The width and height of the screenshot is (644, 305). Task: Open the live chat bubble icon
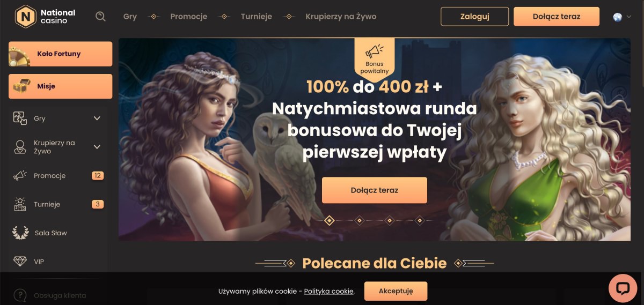click(x=623, y=288)
